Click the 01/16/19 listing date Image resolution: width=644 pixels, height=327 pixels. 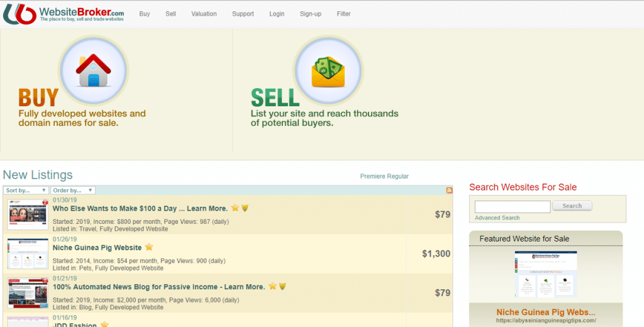click(65, 318)
